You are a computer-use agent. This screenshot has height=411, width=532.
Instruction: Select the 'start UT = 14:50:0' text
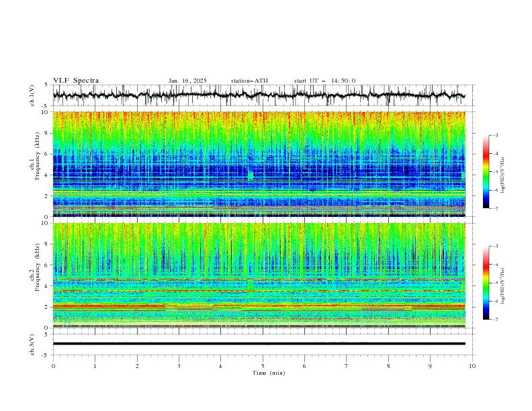[324, 81]
